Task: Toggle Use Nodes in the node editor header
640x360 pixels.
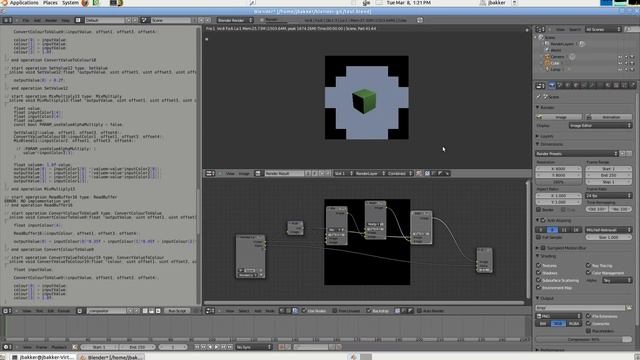Action: pyautogui.click(x=304, y=311)
